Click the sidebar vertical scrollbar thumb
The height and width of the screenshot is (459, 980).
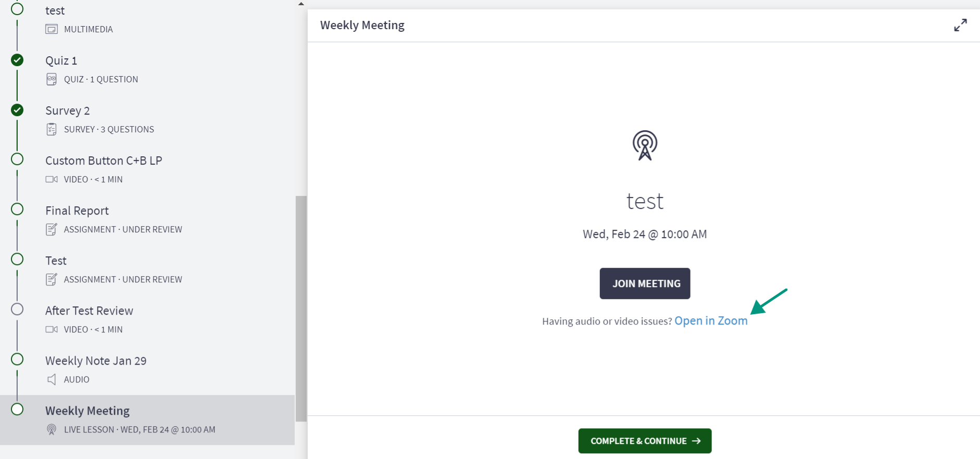tap(301, 308)
